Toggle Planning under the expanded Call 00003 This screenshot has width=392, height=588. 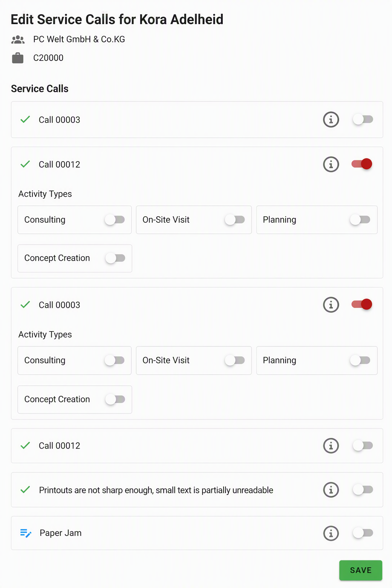[x=360, y=360]
